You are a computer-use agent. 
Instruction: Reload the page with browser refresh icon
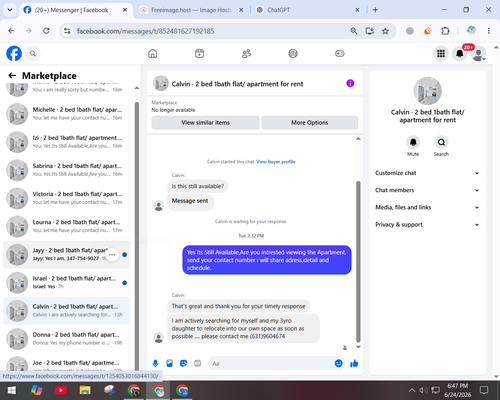click(x=46, y=31)
